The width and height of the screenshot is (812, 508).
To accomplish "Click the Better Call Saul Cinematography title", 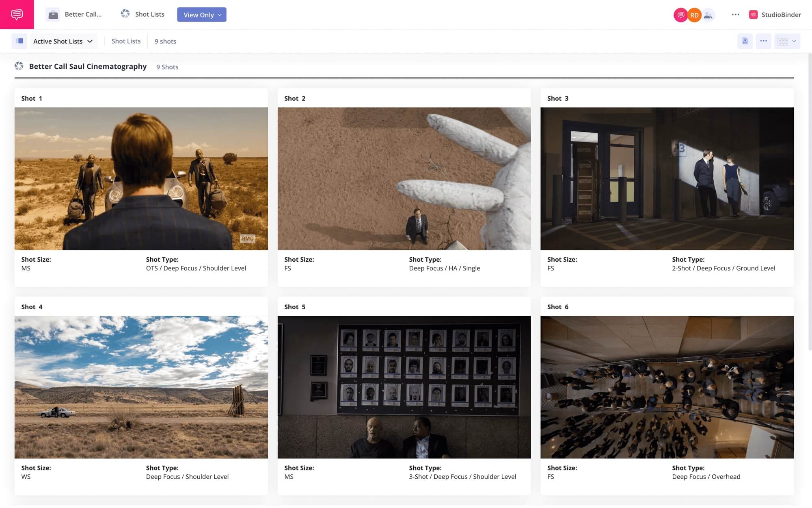I will [88, 66].
